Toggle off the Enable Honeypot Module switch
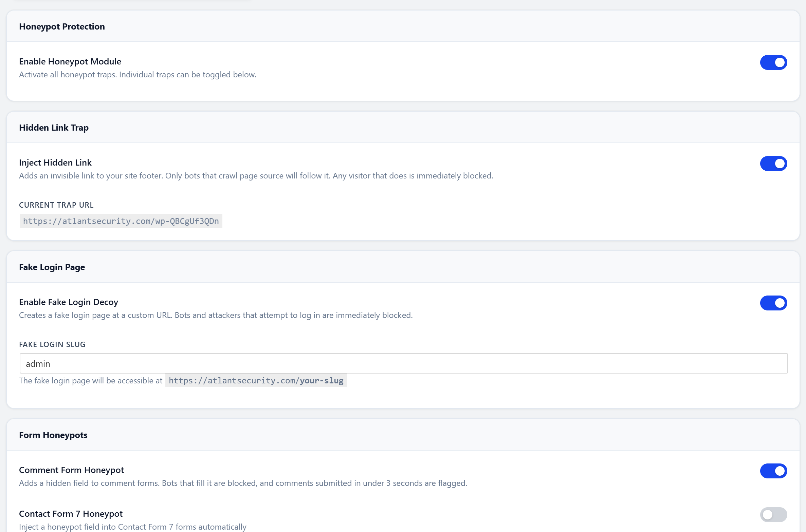Screen dimensions: 806x532 coord(774,62)
